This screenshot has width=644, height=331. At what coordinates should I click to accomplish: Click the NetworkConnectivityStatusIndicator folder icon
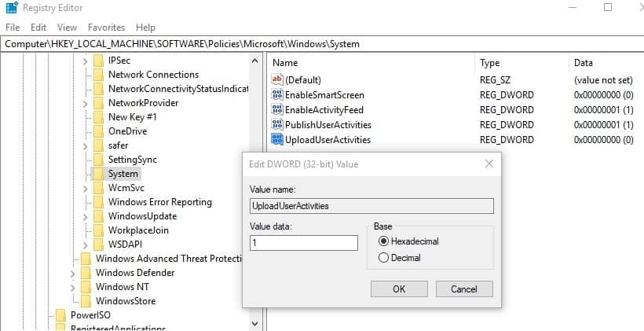(x=98, y=89)
